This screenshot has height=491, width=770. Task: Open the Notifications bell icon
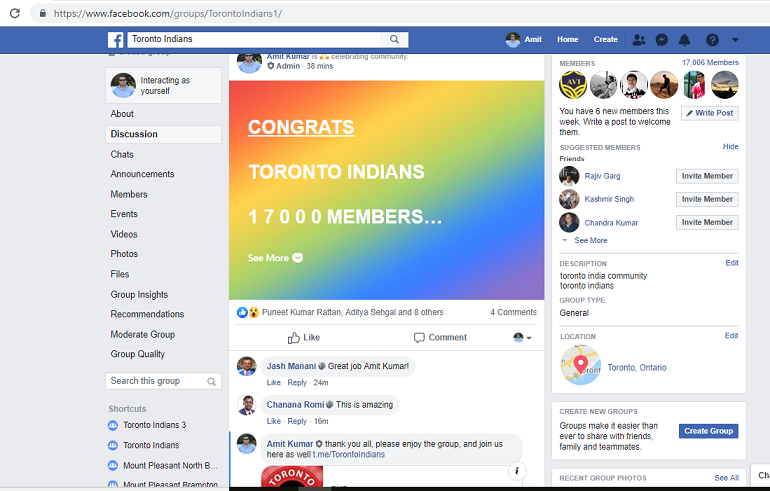(x=685, y=40)
